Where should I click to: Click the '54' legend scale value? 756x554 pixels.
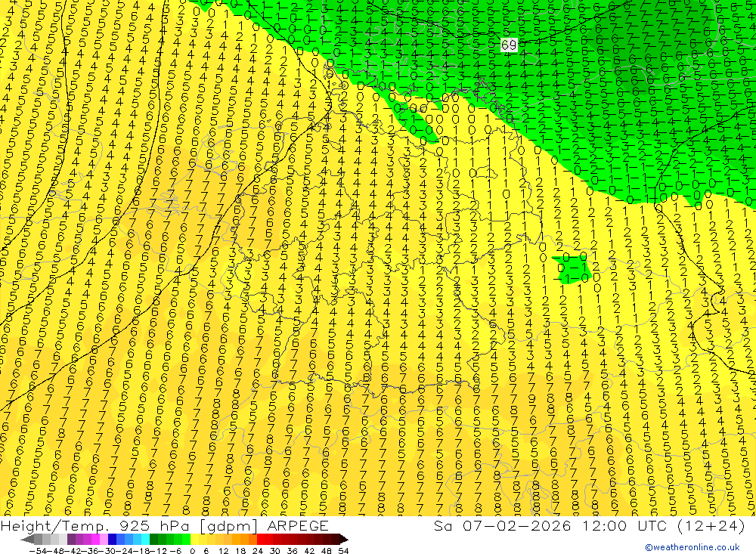(343, 551)
